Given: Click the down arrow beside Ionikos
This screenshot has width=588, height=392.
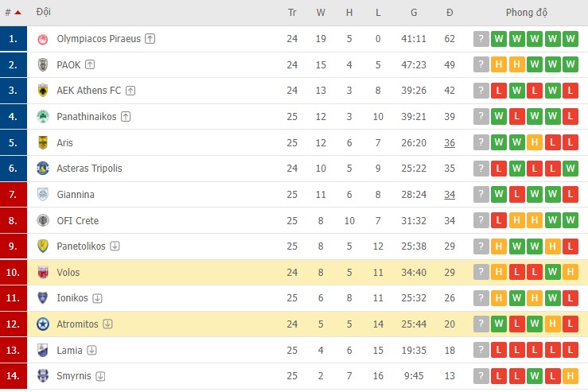Looking at the screenshot, I should pos(98,298).
